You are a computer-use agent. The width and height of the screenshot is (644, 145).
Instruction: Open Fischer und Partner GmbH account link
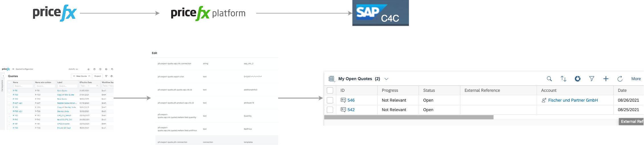[x=573, y=100]
